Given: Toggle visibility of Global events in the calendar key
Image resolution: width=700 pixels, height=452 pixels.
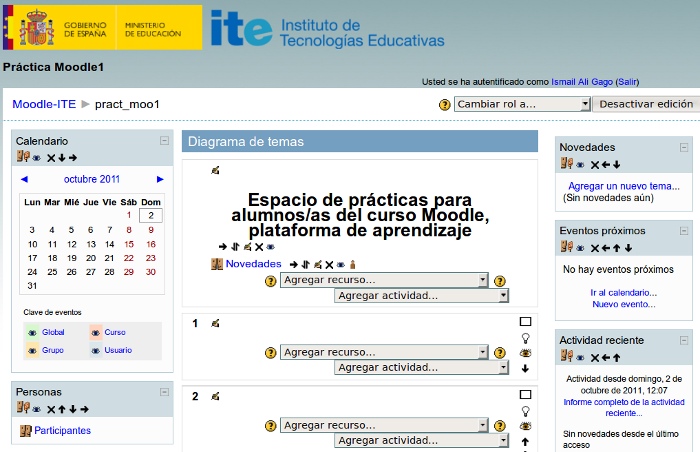Looking at the screenshot, I should [32, 332].
